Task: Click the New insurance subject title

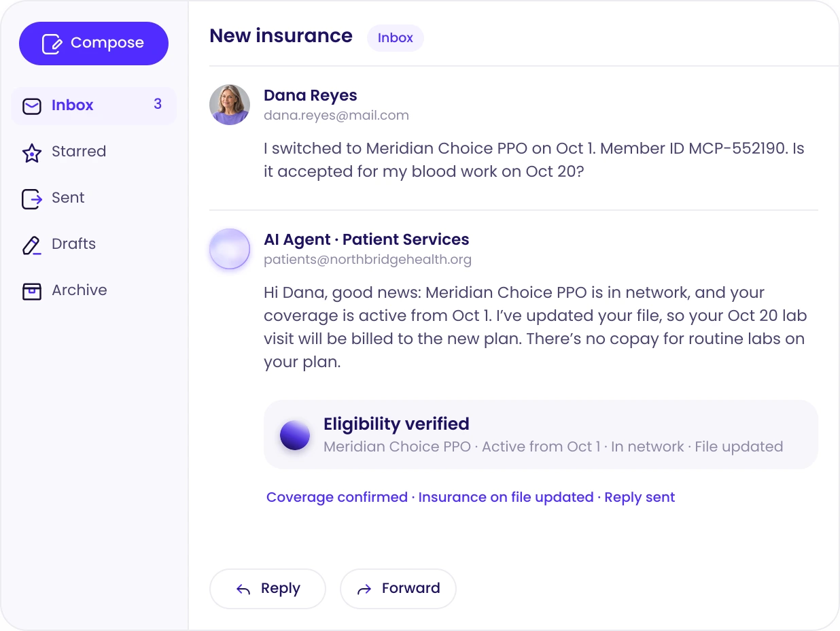Action: click(281, 36)
